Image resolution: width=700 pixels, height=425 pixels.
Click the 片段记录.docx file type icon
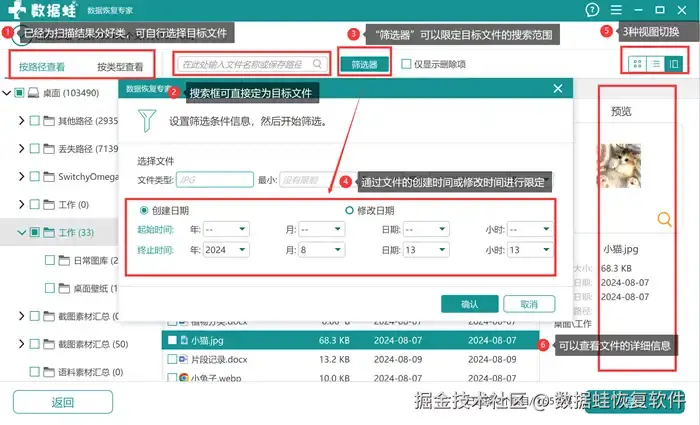coord(183,359)
